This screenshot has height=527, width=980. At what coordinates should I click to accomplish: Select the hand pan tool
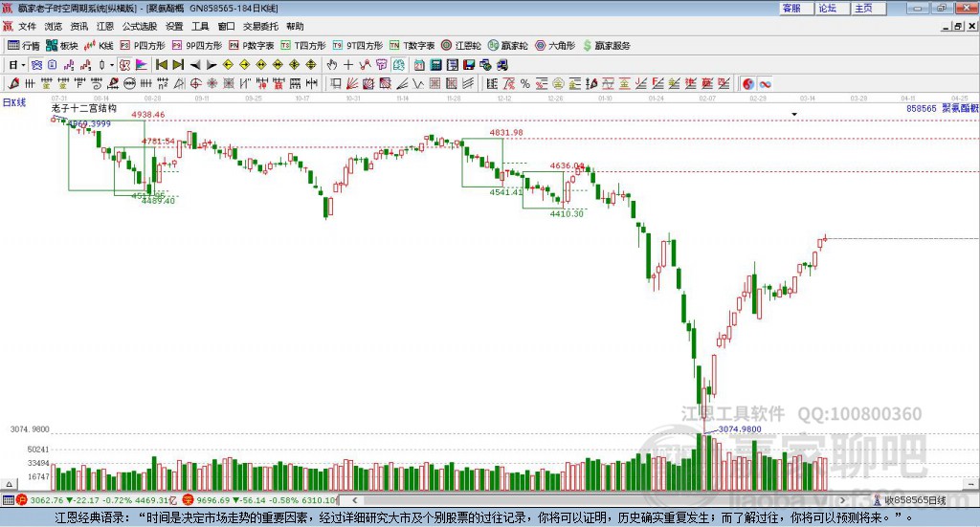[x=331, y=65]
